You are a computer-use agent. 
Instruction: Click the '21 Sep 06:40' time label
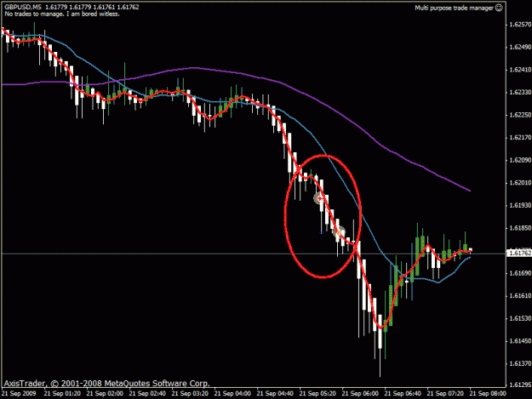pyautogui.click(x=403, y=394)
